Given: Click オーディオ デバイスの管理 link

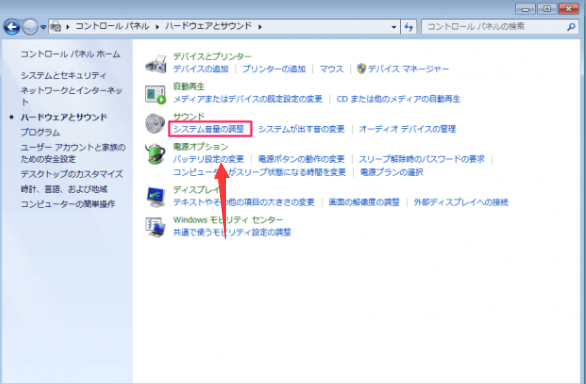Looking at the screenshot, I should (407, 129).
